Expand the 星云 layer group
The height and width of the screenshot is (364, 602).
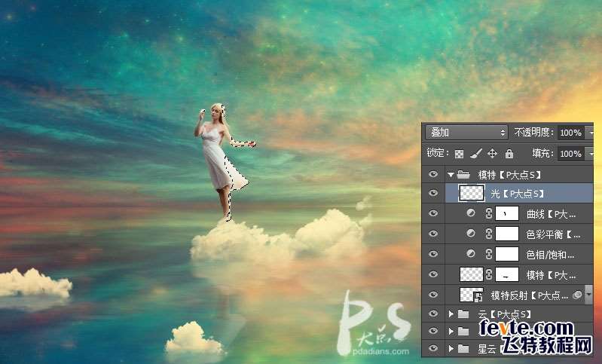(x=451, y=349)
